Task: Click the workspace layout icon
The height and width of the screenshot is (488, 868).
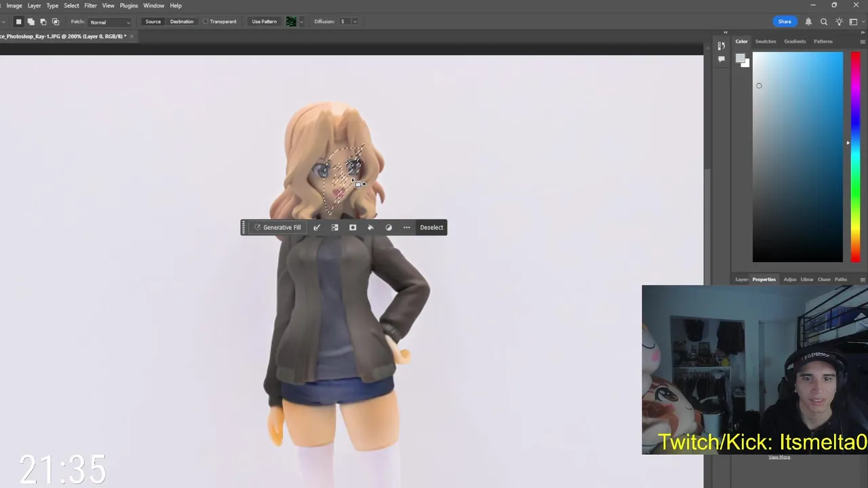Action: pyautogui.click(x=853, y=22)
